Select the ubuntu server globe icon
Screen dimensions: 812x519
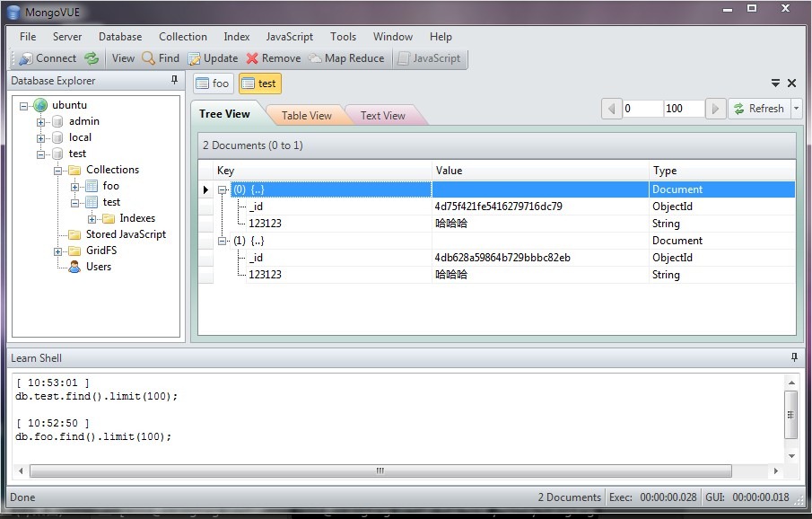coord(40,105)
